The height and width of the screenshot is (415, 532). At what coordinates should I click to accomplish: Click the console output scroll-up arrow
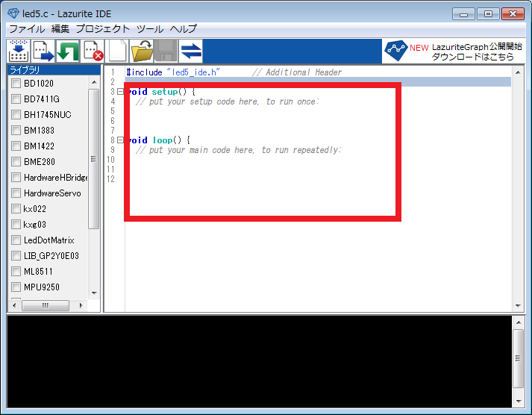pos(518,322)
